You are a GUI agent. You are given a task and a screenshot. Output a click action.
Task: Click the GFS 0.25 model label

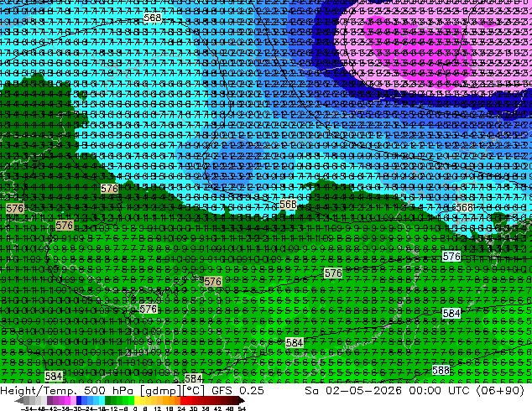coord(237,390)
